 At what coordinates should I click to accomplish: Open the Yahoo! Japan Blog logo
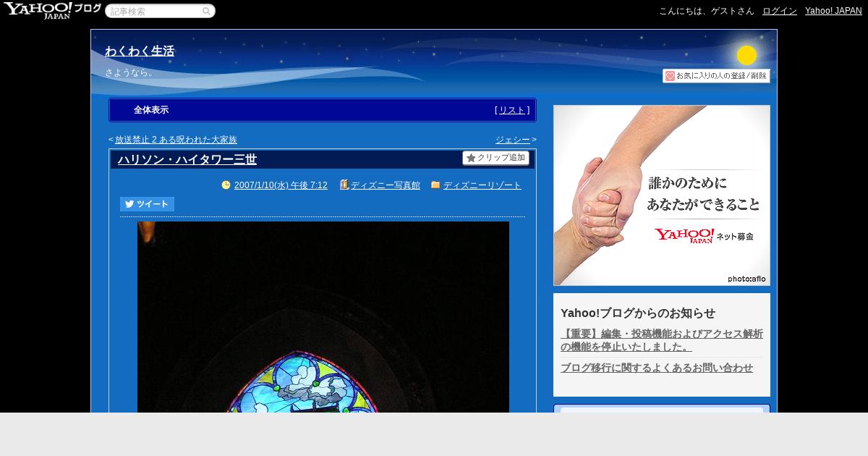point(52,10)
